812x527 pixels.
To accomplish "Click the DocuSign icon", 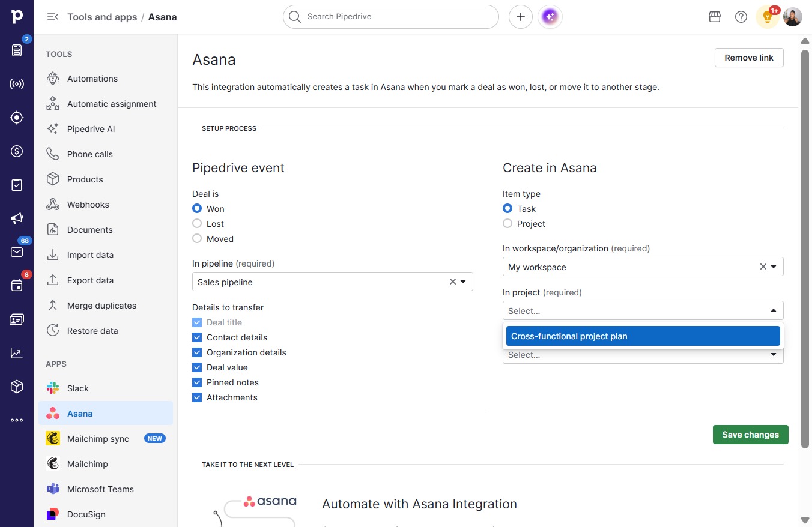I will click(53, 514).
